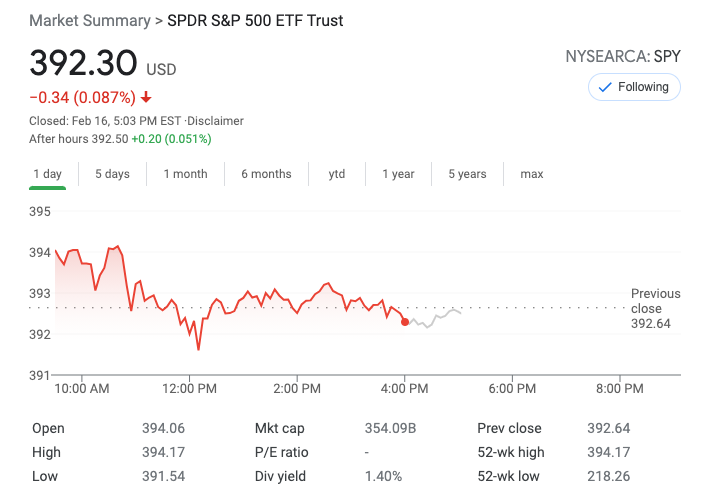
Task: Open the 1 year chart tab
Action: click(x=398, y=174)
